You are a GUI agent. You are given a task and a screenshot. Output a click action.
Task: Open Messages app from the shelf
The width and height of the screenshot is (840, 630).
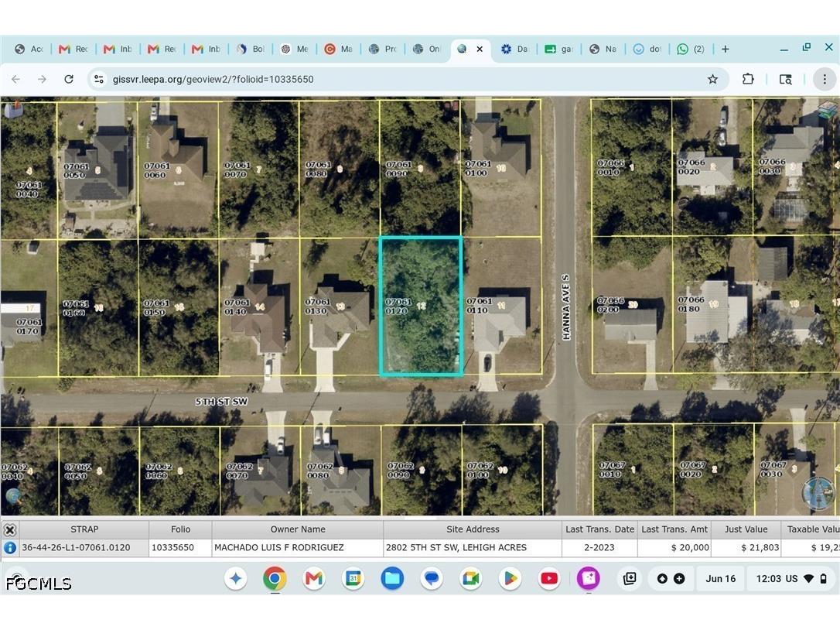[432, 578]
